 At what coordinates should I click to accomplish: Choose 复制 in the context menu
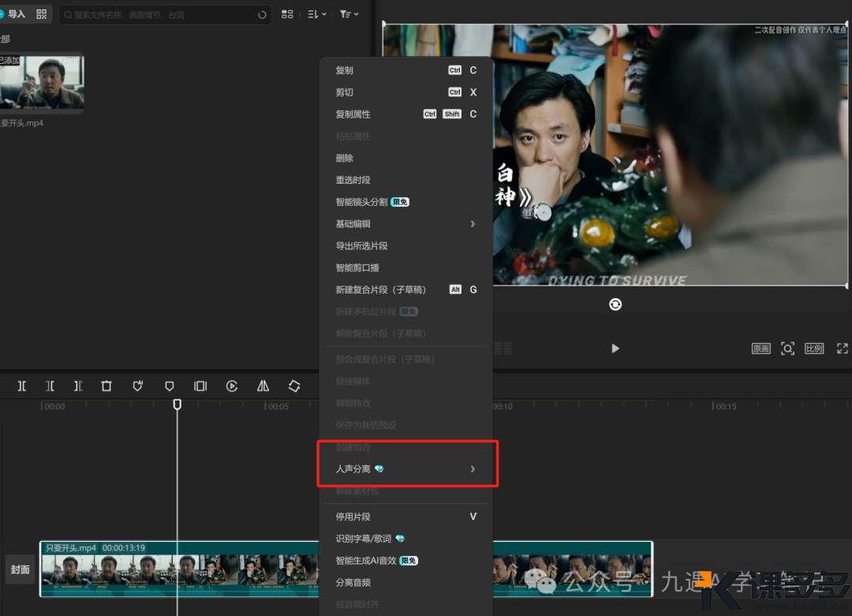click(406, 70)
